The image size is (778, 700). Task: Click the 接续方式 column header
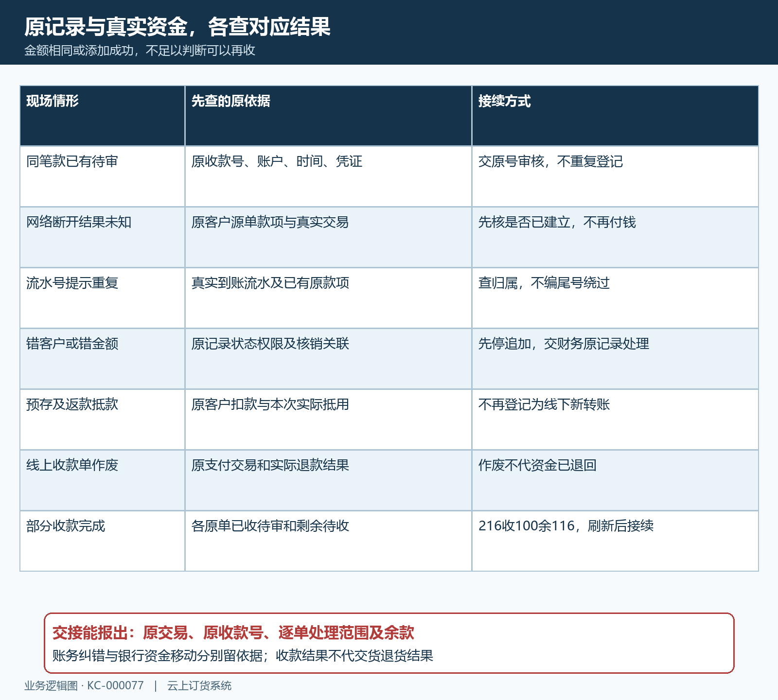615,116
